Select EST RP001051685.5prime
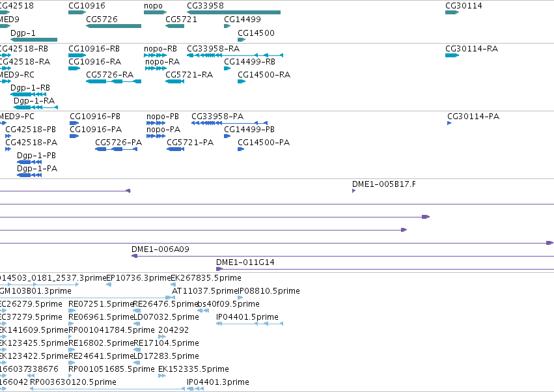 pos(112,369)
